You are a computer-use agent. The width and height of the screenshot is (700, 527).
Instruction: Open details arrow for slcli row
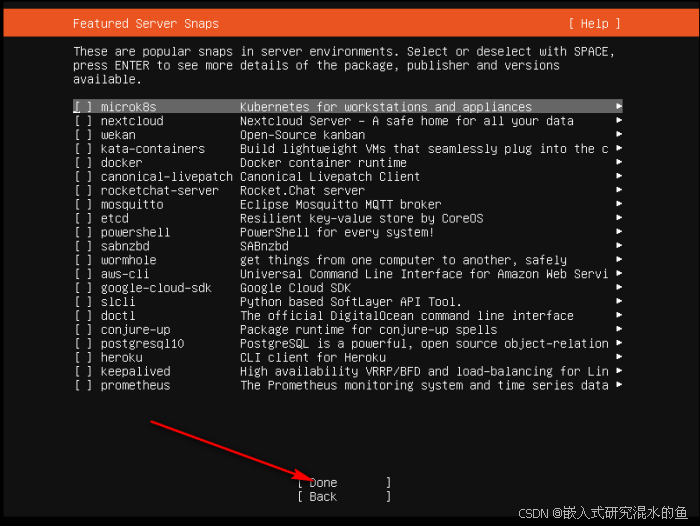619,301
